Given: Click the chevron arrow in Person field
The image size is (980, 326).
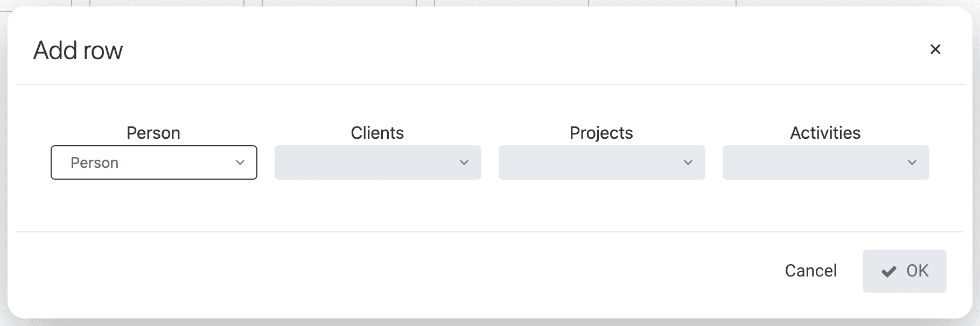Looking at the screenshot, I should coord(240,162).
